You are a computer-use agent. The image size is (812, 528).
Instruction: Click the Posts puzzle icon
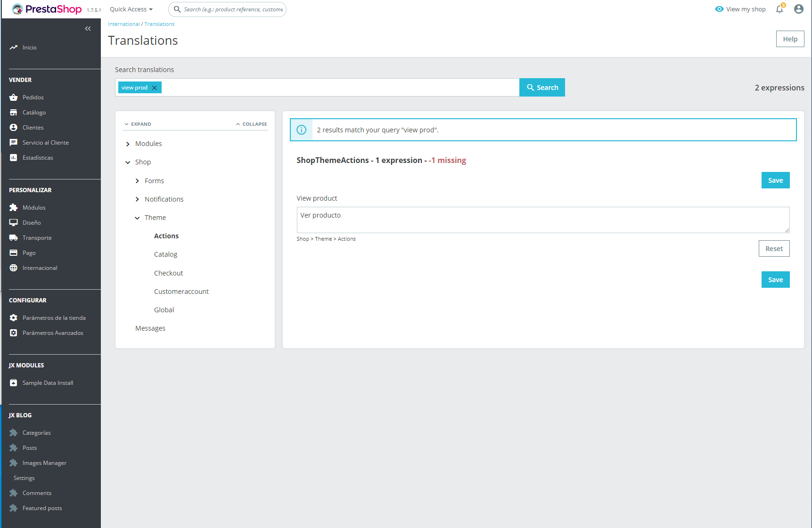tap(13, 448)
